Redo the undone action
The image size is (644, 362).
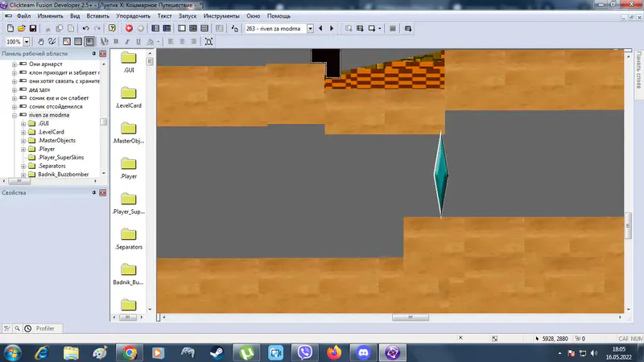click(x=97, y=28)
